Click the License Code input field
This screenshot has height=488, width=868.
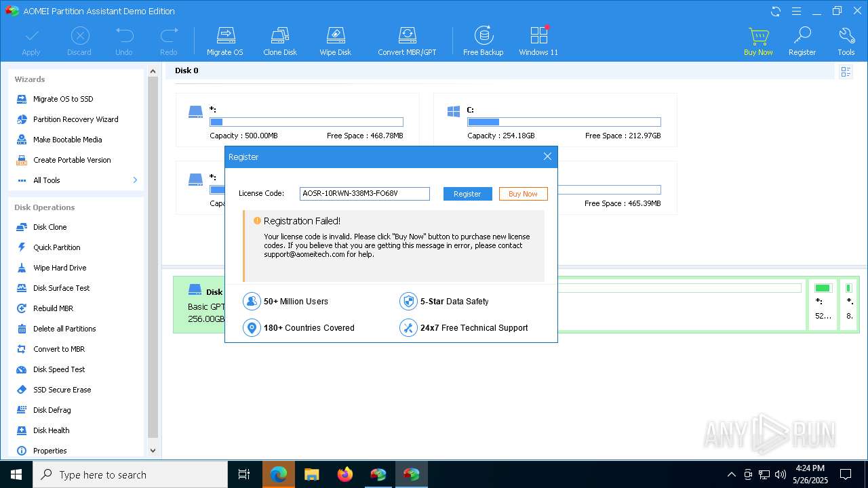click(x=365, y=194)
